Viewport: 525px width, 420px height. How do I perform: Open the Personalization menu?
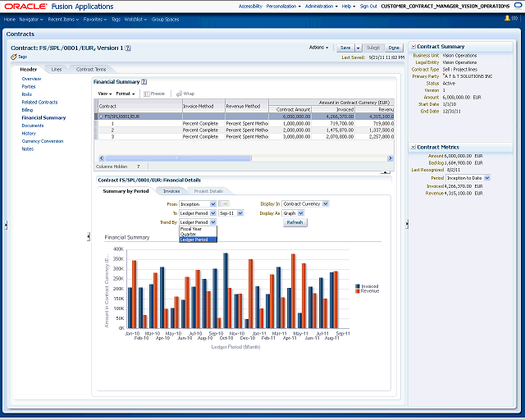[283, 7]
